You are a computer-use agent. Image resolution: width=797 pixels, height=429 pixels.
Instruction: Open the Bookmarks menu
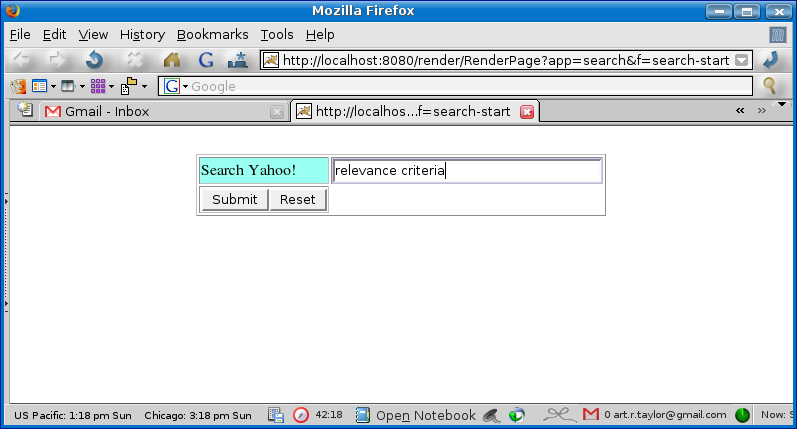[x=212, y=35]
